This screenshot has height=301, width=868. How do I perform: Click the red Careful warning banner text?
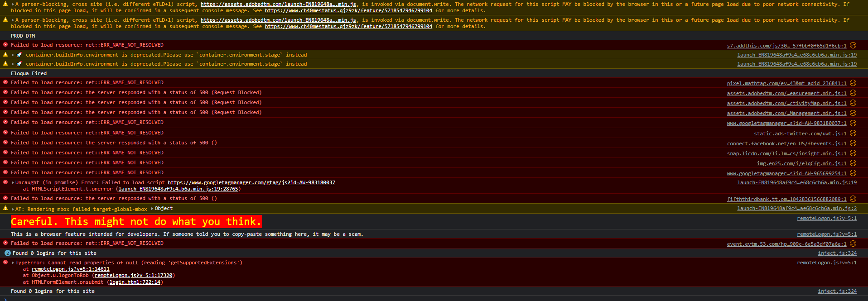pos(136,221)
